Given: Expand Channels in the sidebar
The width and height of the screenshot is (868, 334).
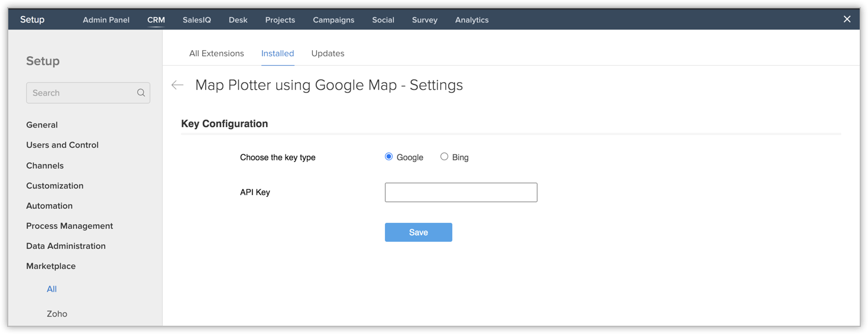Looking at the screenshot, I should (x=45, y=166).
